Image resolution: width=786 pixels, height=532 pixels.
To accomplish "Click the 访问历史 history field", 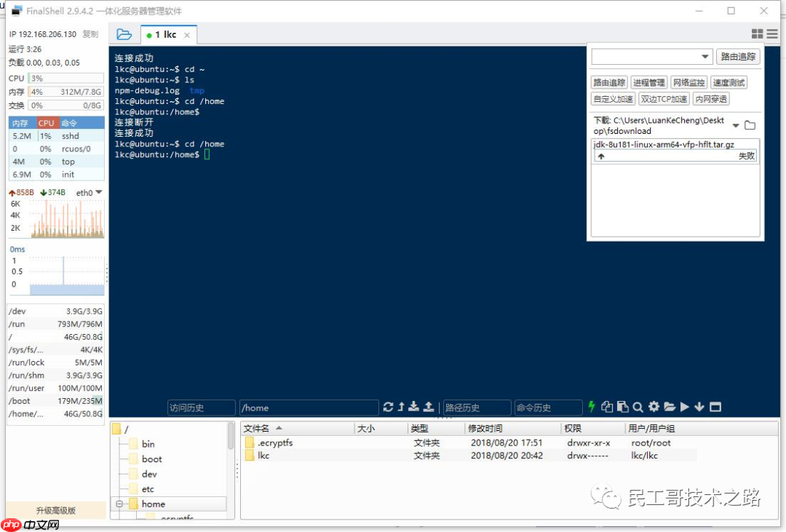I will tap(201, 408).
